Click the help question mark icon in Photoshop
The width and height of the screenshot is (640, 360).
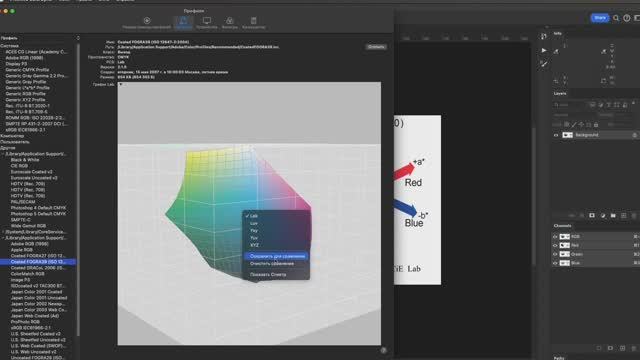(x=627, y=18)
